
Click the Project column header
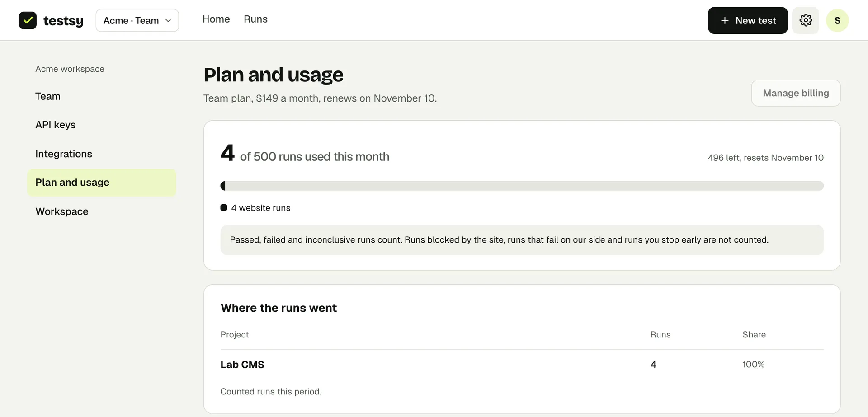pos(235,335)
